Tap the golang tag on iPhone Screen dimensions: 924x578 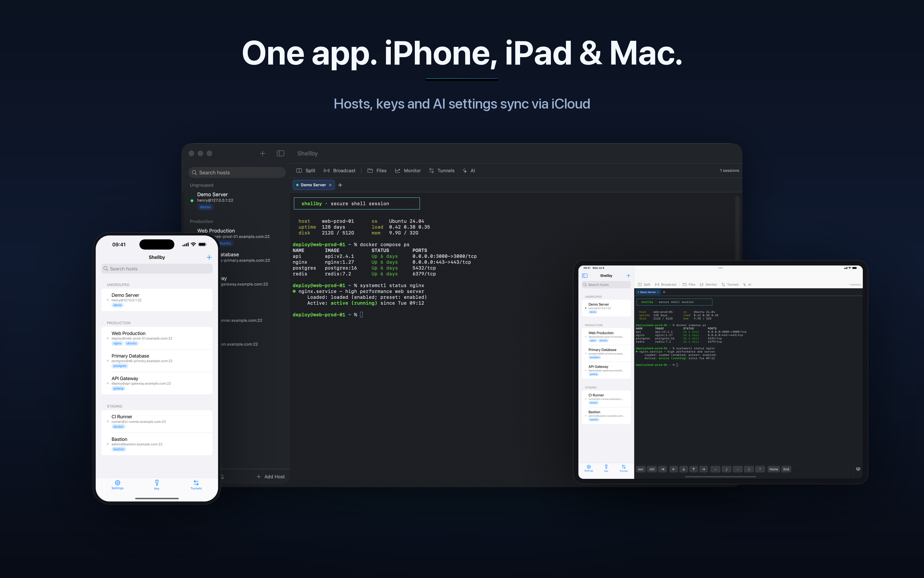[118, 389]
